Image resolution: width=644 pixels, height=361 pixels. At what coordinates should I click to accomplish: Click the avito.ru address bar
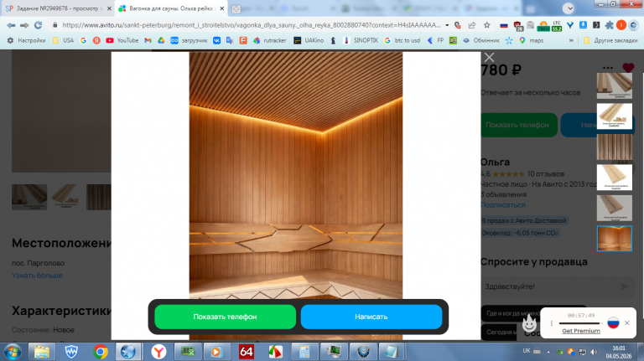coord(251,25)
